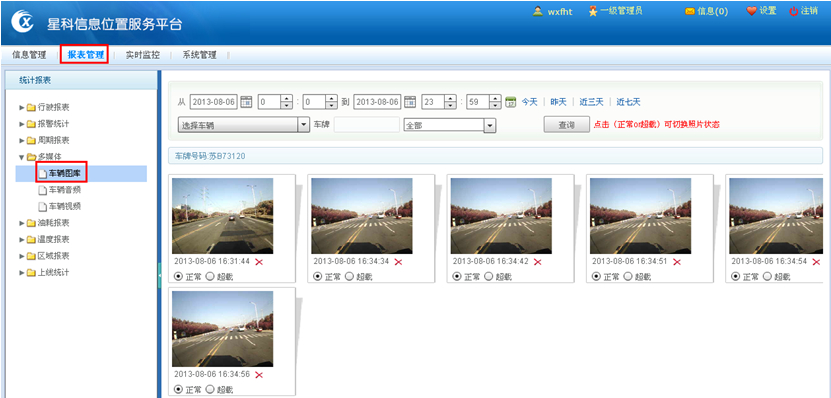Delete photo taken at 16:34:34 with red X

pyautogui.click(x=398, y=262)
